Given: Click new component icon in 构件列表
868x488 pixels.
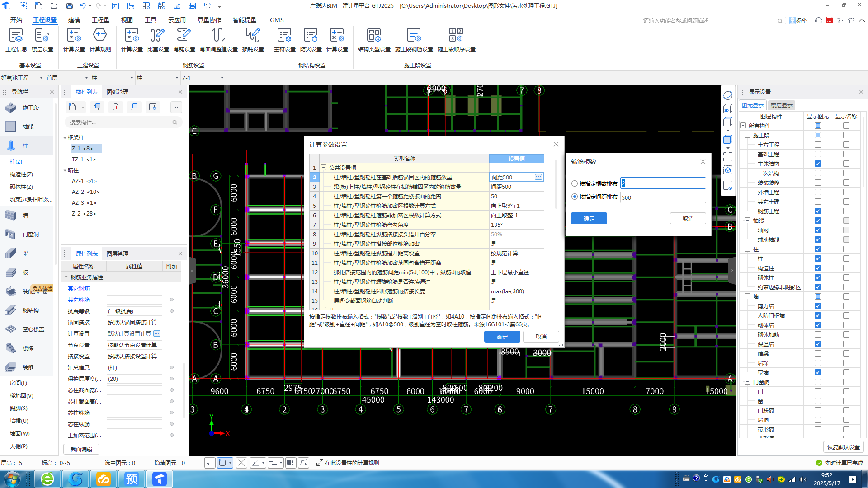Looking at the screenshot, I should pos(72,107).
